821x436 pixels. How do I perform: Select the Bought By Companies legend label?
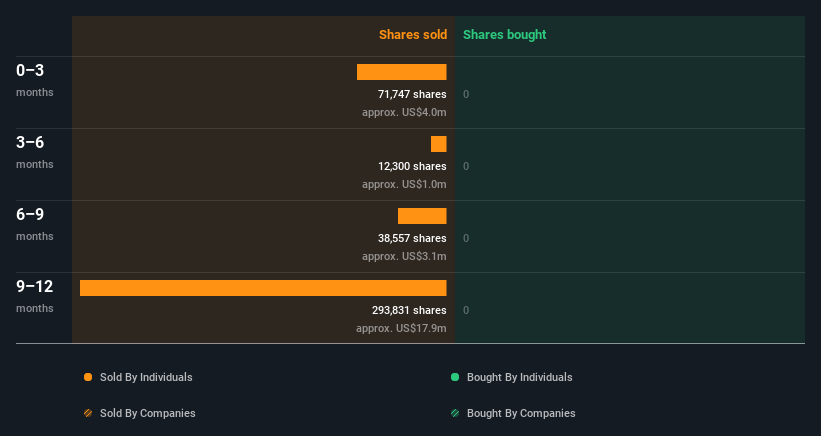(x=521, y=413)
